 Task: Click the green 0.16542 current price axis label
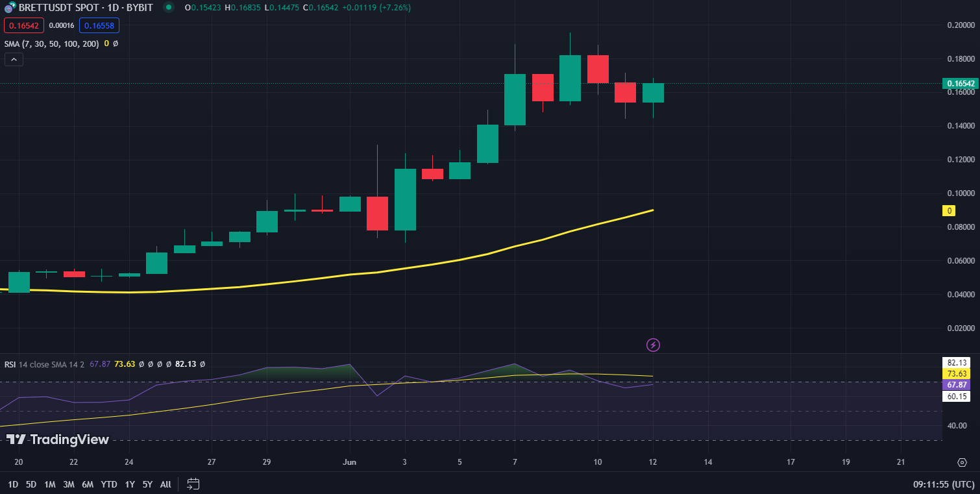point(961,84)
